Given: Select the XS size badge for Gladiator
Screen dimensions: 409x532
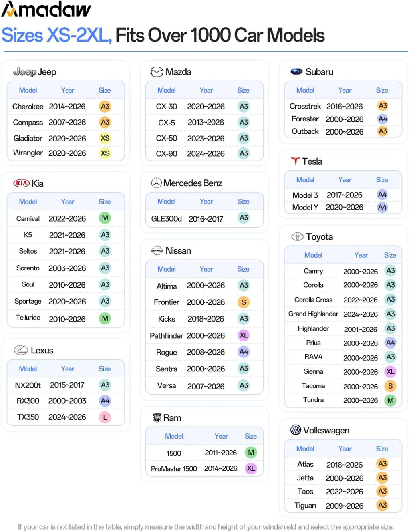Looking at the screenshot, I should [105, 138].
